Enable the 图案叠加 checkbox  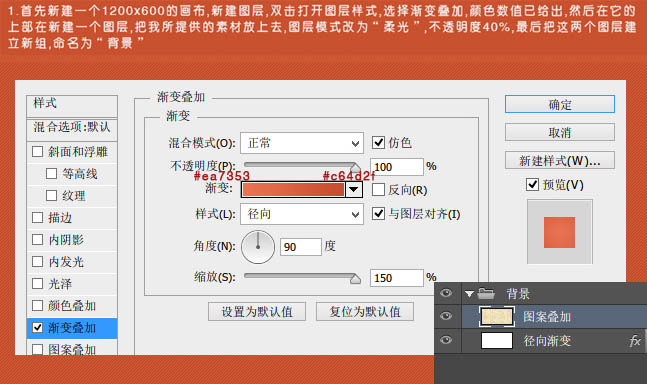pyautogui.click(x=38, y=349)
